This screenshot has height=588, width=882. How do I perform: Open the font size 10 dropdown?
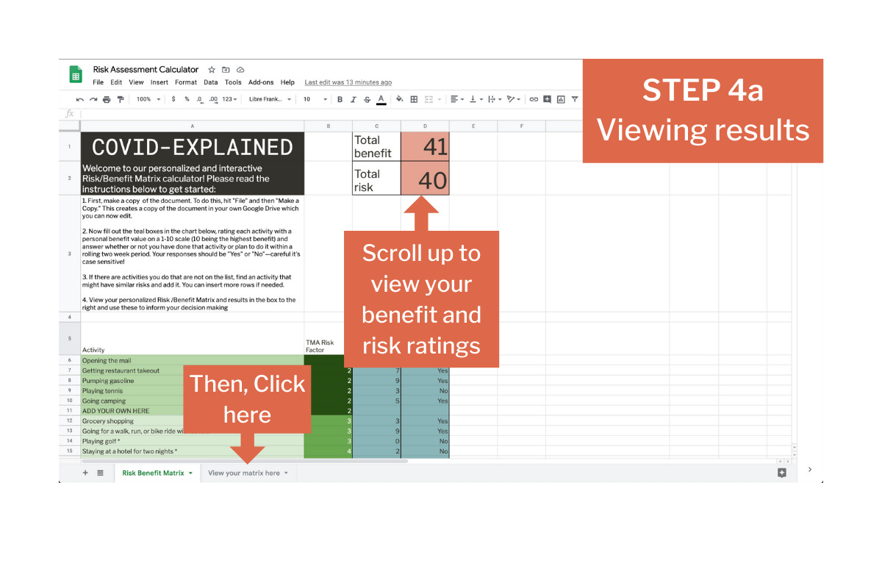click(315, 99)
